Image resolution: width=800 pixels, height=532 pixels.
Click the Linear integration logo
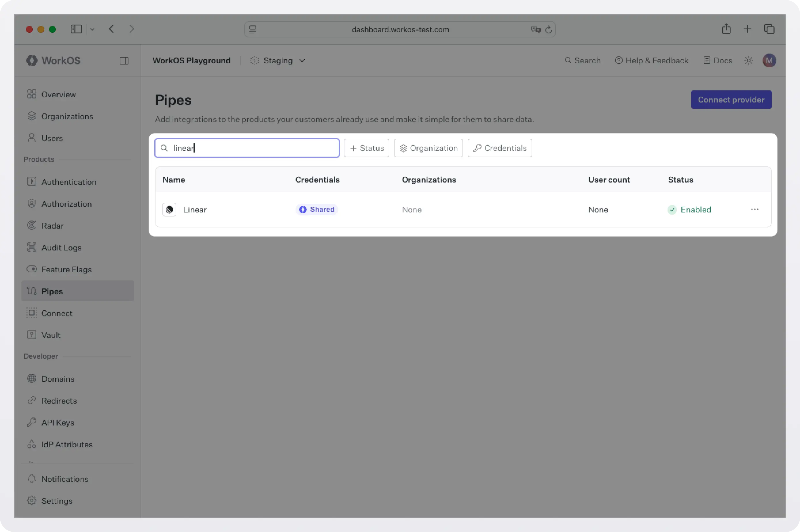169,209
